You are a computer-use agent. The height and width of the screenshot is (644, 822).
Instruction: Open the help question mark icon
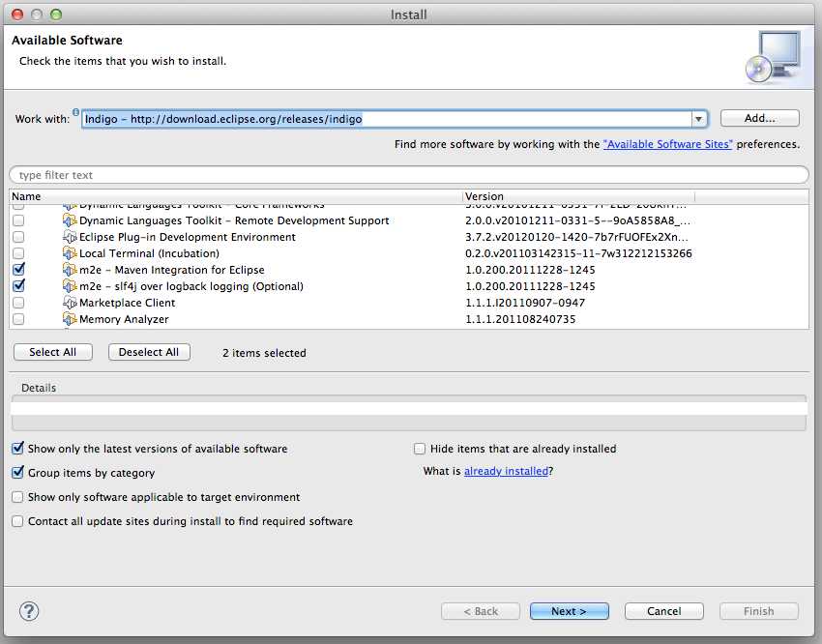(29, 611)
